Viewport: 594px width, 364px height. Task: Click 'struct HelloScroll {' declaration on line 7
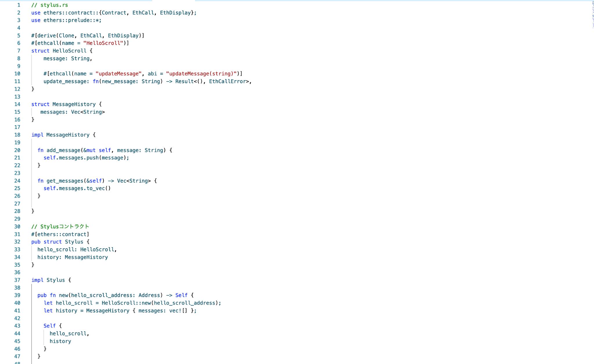(x=62, y=51)
